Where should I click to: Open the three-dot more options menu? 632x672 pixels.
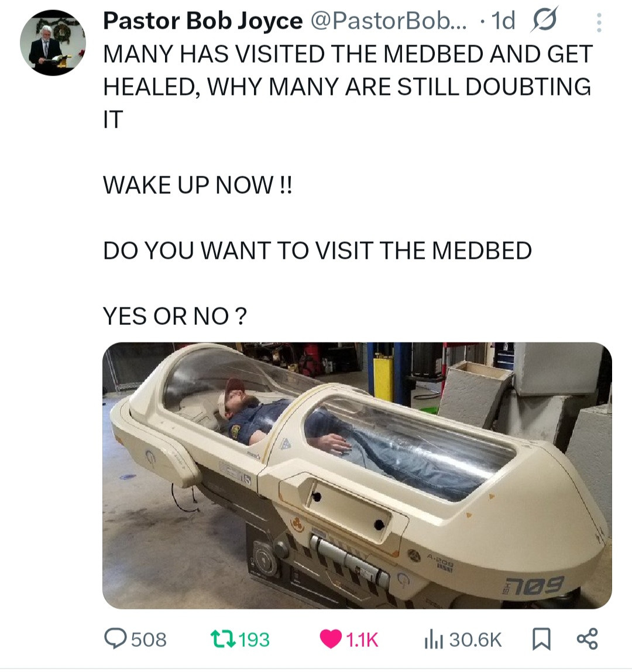click(599, 22)
